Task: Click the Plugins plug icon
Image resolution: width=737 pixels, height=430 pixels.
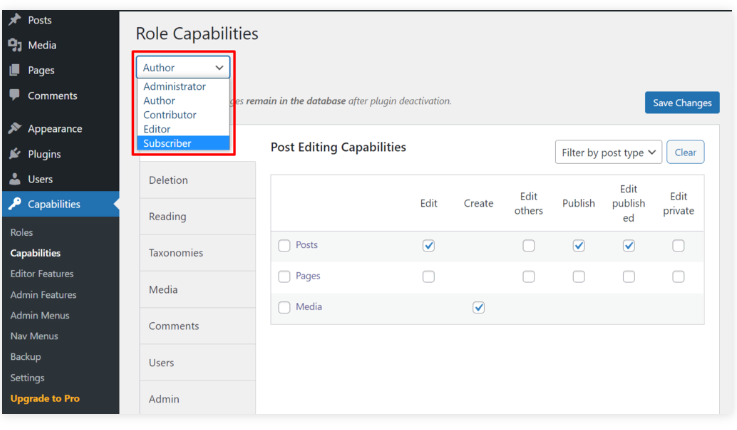Action: pos(15,154)
